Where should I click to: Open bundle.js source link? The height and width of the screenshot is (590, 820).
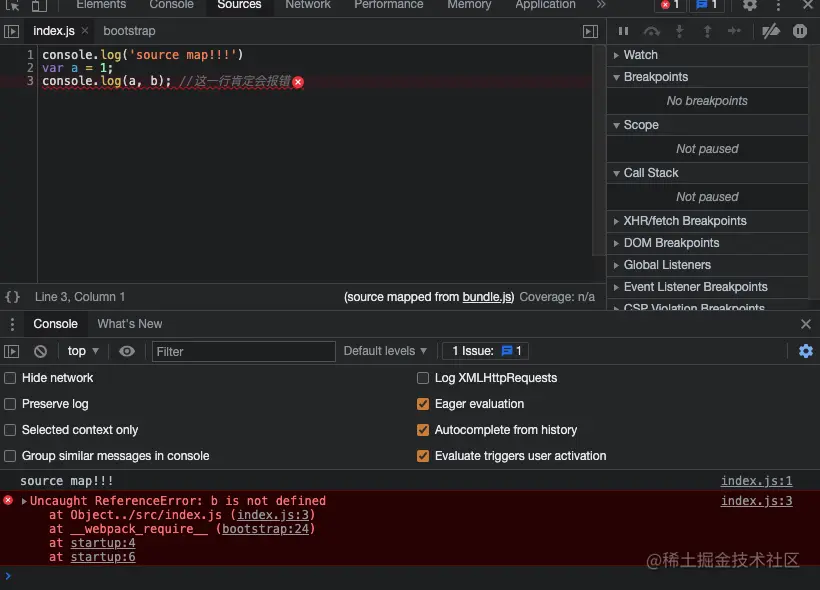[487, 297]
